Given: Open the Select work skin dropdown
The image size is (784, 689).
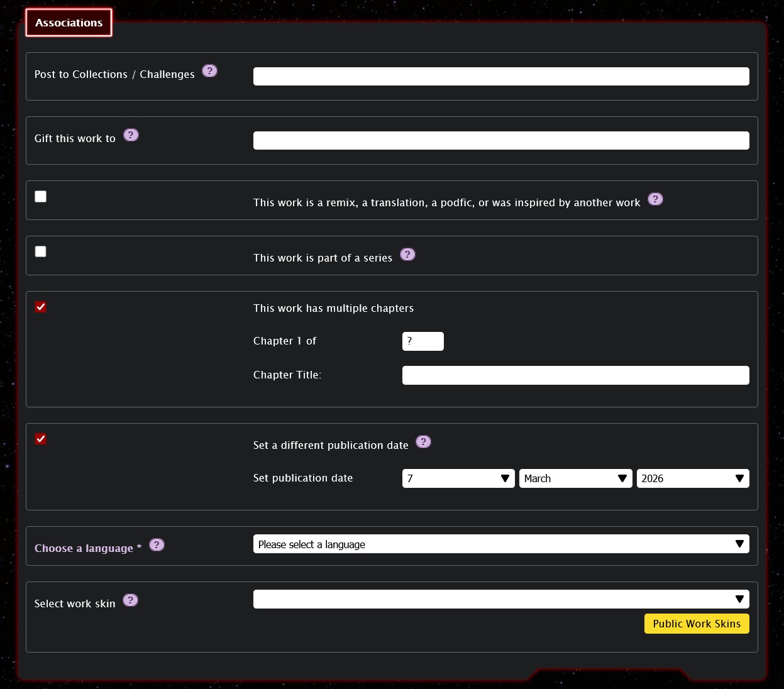Looking at the screenshot, I should (x=500, y=599).
